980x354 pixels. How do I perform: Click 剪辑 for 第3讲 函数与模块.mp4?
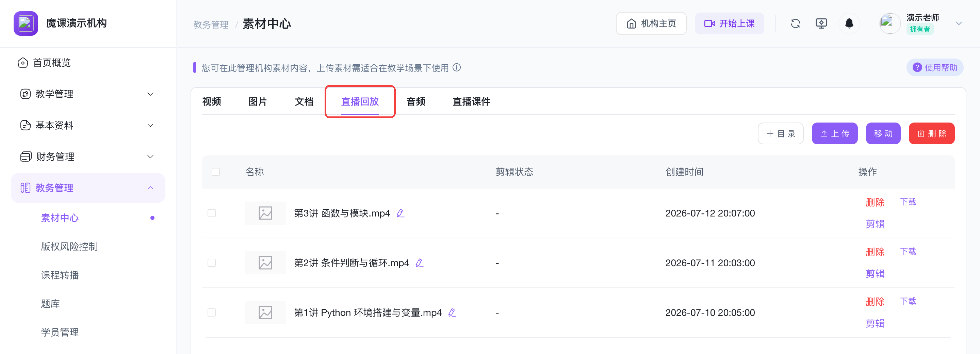[875, 224]
